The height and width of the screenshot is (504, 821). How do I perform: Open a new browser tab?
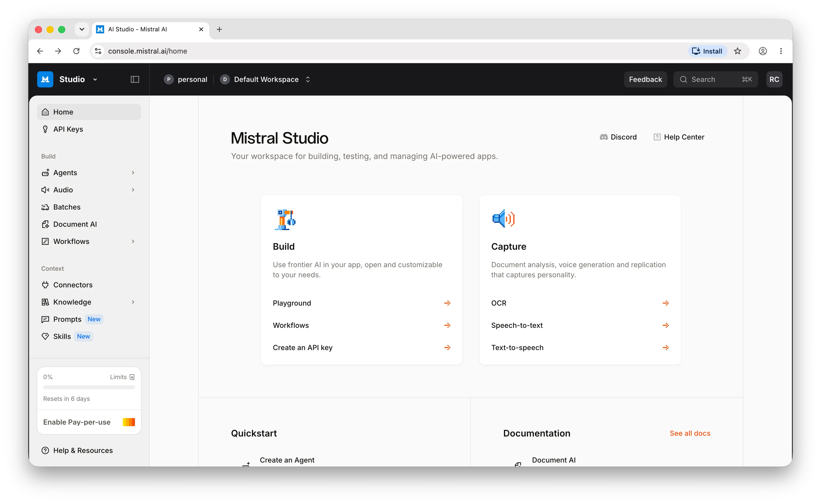pyautogui.click(x=219, y=29)
